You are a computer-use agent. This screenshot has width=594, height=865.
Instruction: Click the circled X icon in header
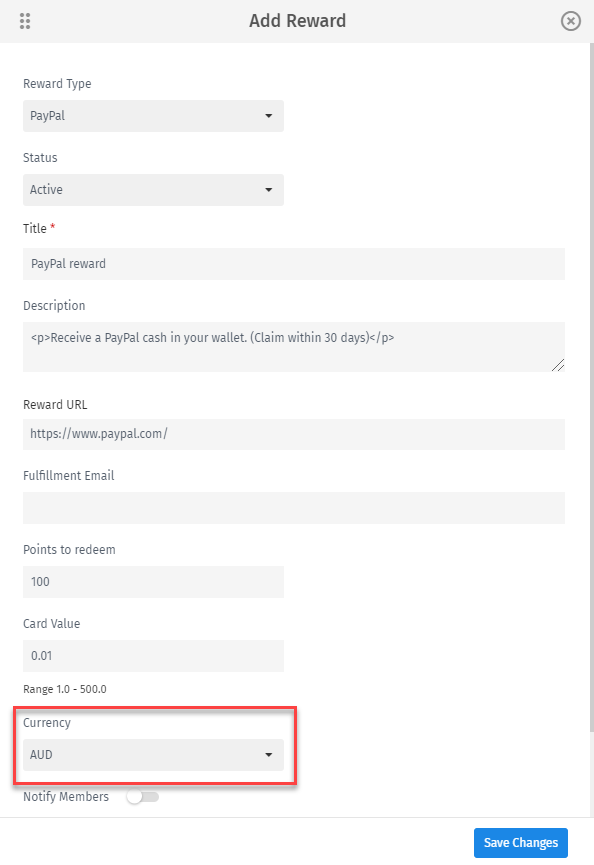[570, 20]
